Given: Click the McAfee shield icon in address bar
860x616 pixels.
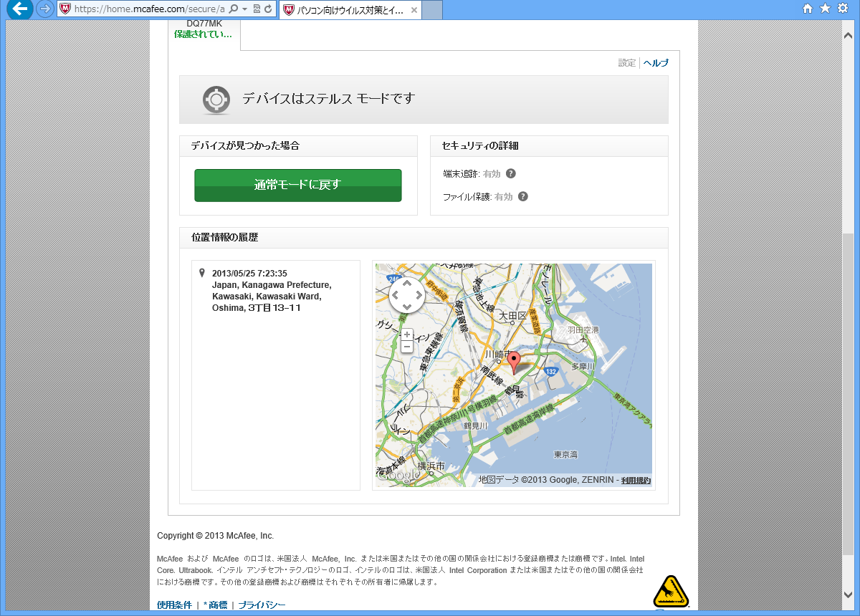Looking at the screenshot, I should [x=65, y=9].
